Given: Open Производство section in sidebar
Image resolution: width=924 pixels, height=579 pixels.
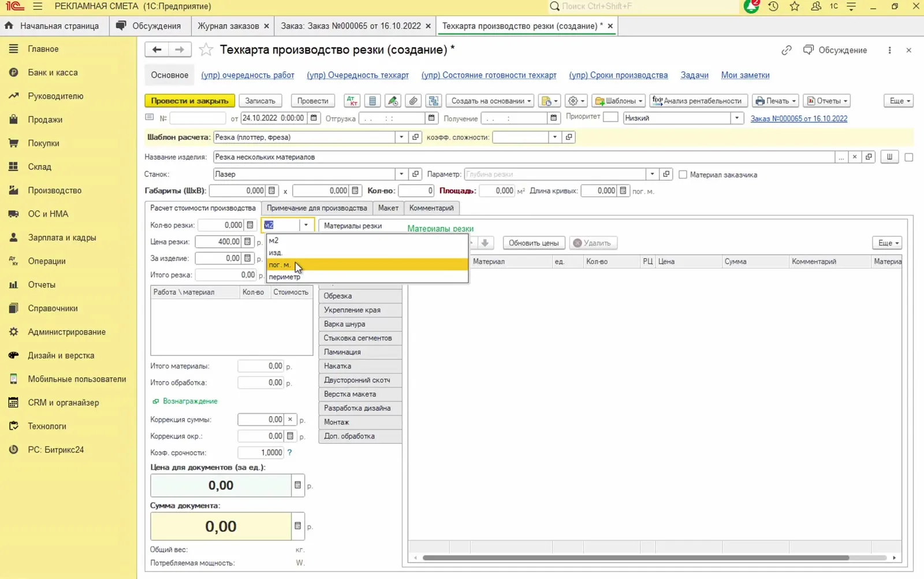Looking at the screenshot, I should coord(54,190).
